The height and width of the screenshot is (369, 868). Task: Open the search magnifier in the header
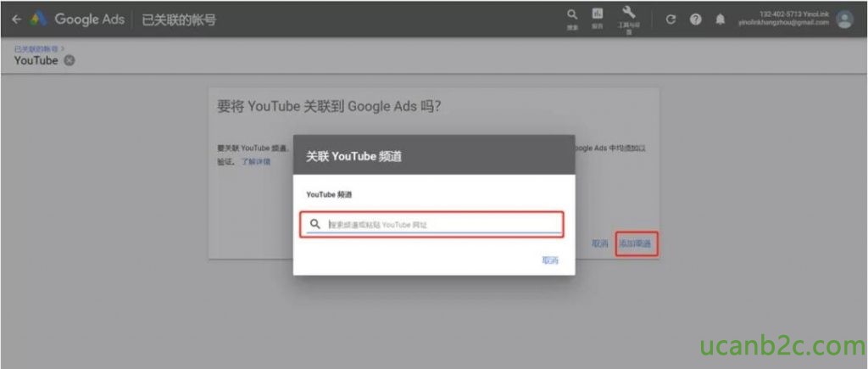(573, 15)
